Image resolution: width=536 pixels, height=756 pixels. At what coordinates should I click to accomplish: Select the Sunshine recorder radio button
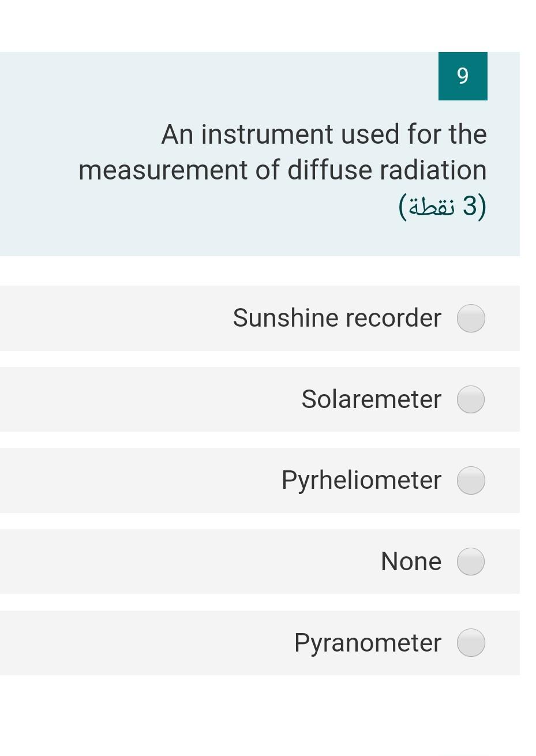coord(471,318)
